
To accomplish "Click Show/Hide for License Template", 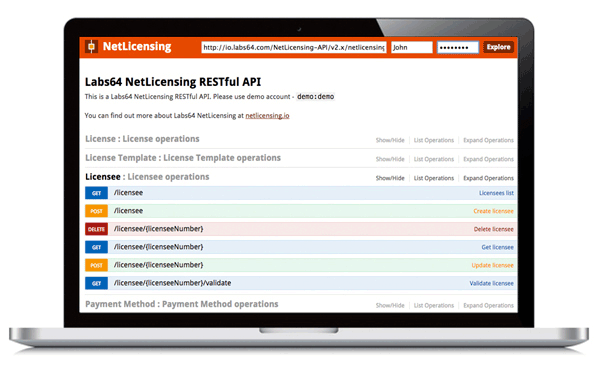I will (390, 159).
